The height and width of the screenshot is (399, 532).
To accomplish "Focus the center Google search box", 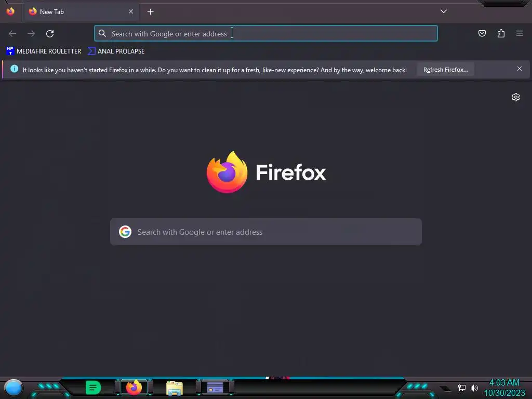I will 266,232.
